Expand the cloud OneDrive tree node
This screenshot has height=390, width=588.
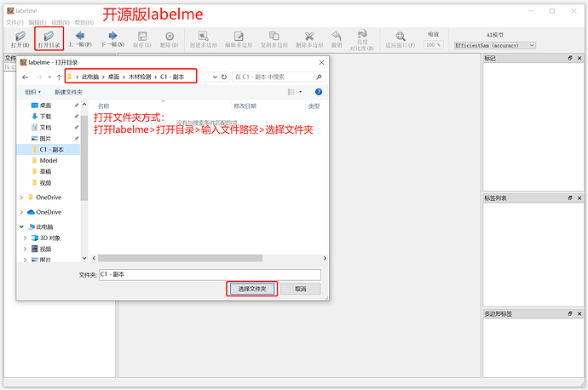click(21, 212)
